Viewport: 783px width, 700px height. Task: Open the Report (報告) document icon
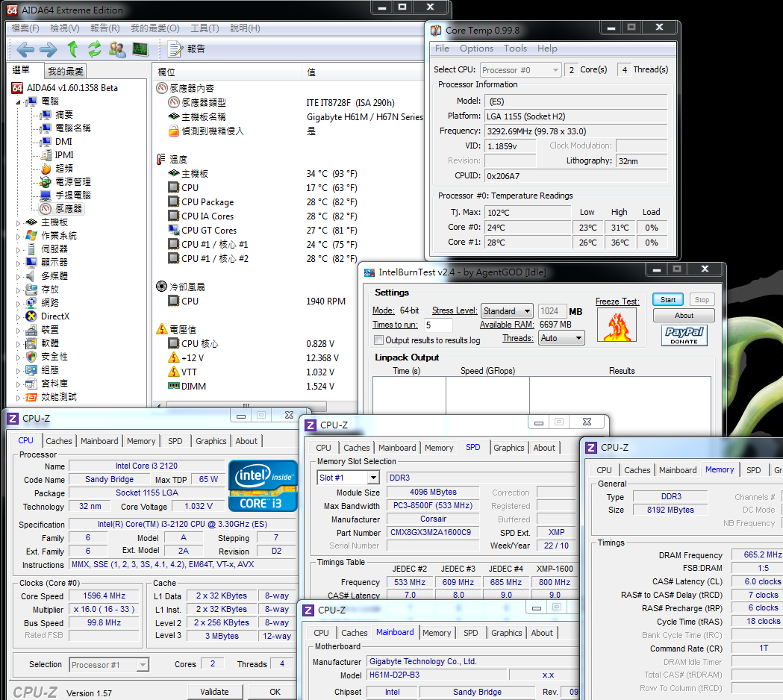(x=175, y=49)
